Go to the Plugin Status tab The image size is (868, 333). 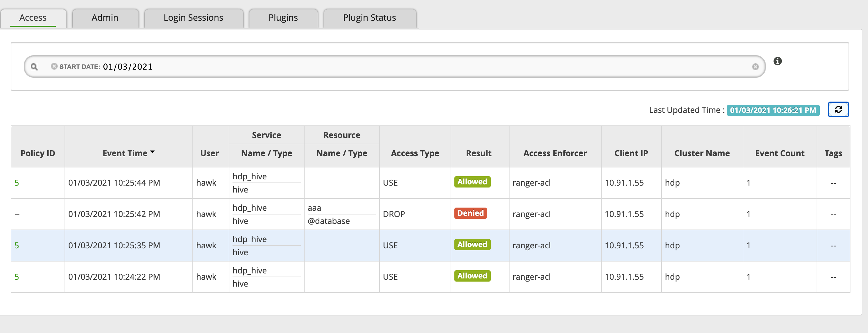[369, 18]
